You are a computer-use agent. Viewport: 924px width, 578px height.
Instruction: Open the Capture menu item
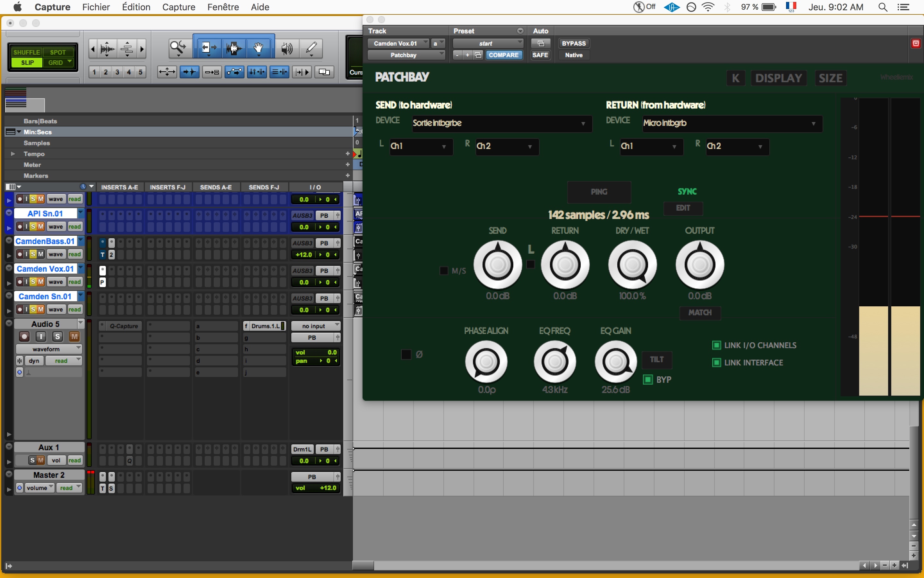coord(179,7)
